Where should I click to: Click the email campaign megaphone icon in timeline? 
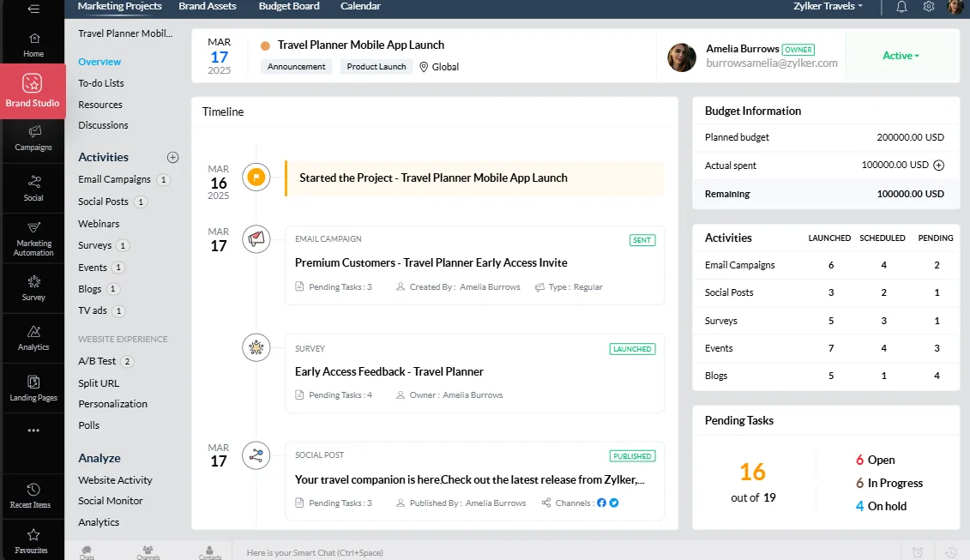[256, 239]
